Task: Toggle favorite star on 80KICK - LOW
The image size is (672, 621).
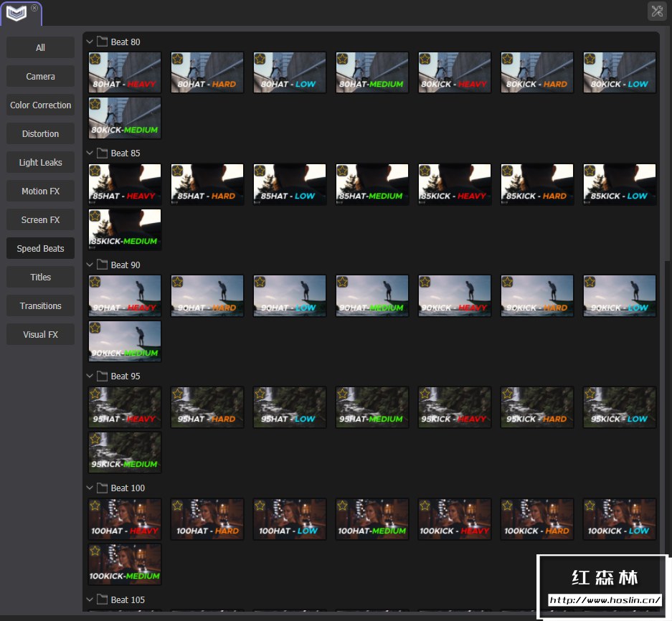Action: point(590,59)
